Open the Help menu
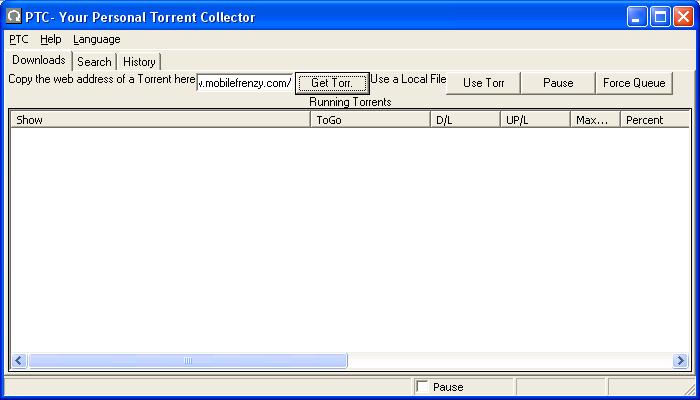This screenshot has height=400, width=700. (x=50, y=39)
